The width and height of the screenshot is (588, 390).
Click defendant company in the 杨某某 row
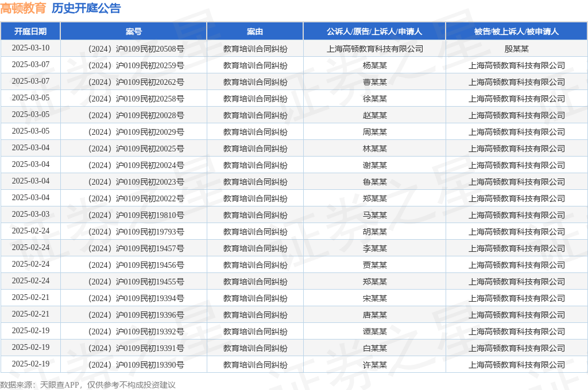pos(516,65)
